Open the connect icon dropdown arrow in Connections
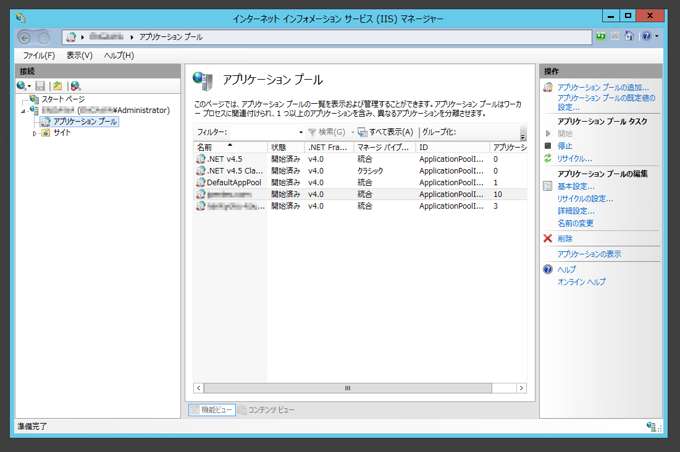Image resolution: width=680 pixels, height=452 pixels. click(29, 86)
